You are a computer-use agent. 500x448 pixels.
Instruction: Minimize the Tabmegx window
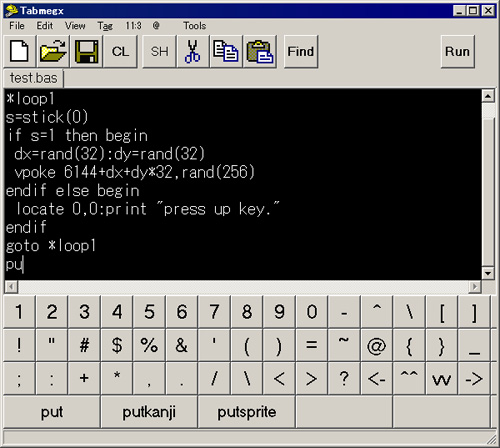click(x=459, y=11)
